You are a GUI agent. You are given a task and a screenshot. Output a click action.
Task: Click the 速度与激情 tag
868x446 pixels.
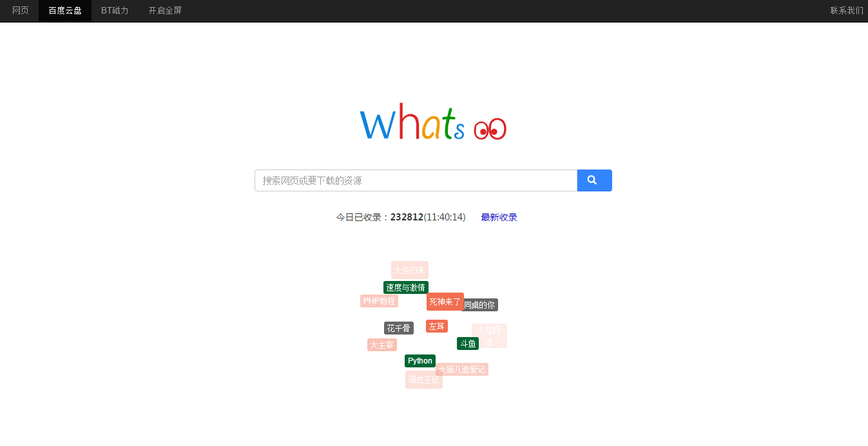point(405,287)
